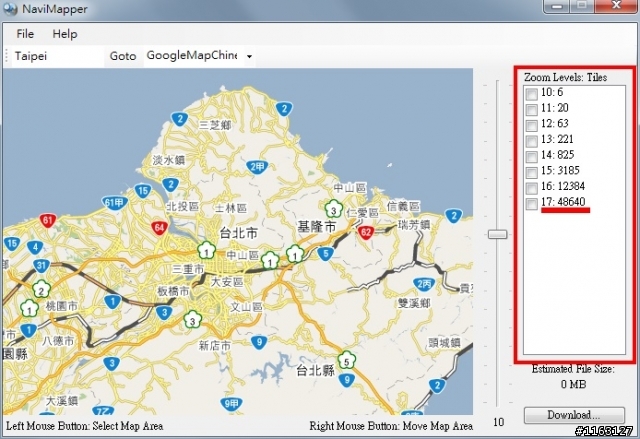Check zoom level 16: 12384 checkbox
This screenshot has width=640, height=439.
click(x=531, y=188)
